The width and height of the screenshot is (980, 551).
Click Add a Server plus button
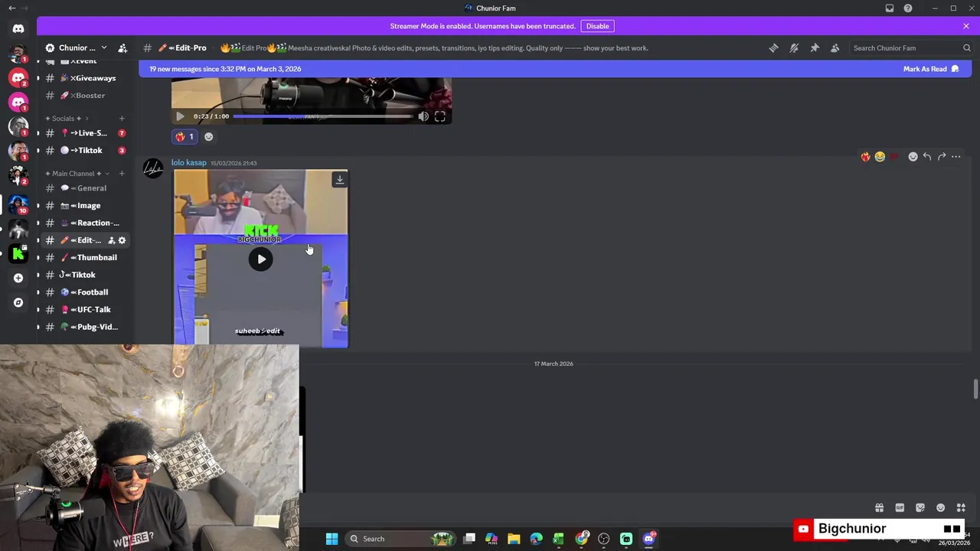18,279
